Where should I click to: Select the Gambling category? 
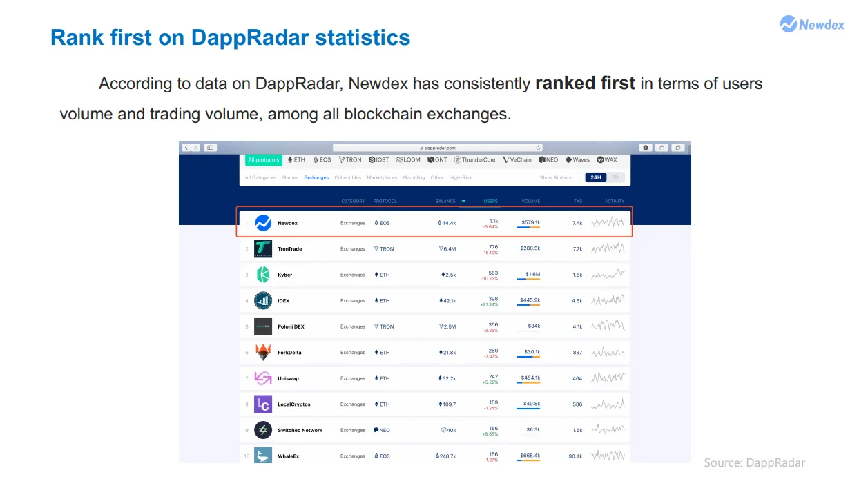(414, 178)
